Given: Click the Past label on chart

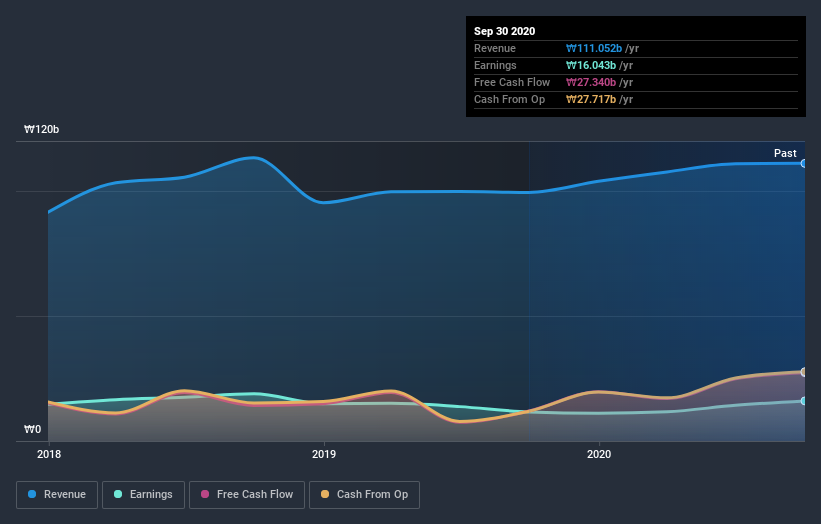Looking at the screenshot, I should click(785, 153).
